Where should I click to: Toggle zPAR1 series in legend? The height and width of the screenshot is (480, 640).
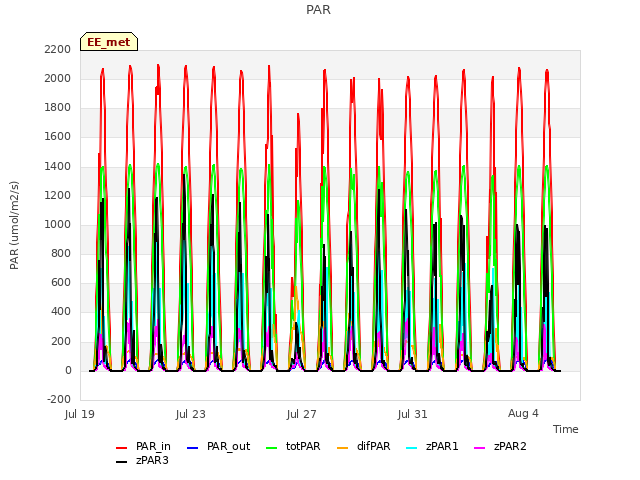[x=433, y=447]
